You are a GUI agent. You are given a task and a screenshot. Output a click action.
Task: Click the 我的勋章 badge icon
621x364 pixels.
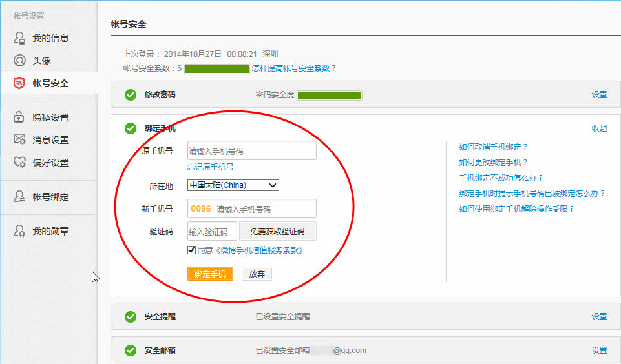point(19,230)
